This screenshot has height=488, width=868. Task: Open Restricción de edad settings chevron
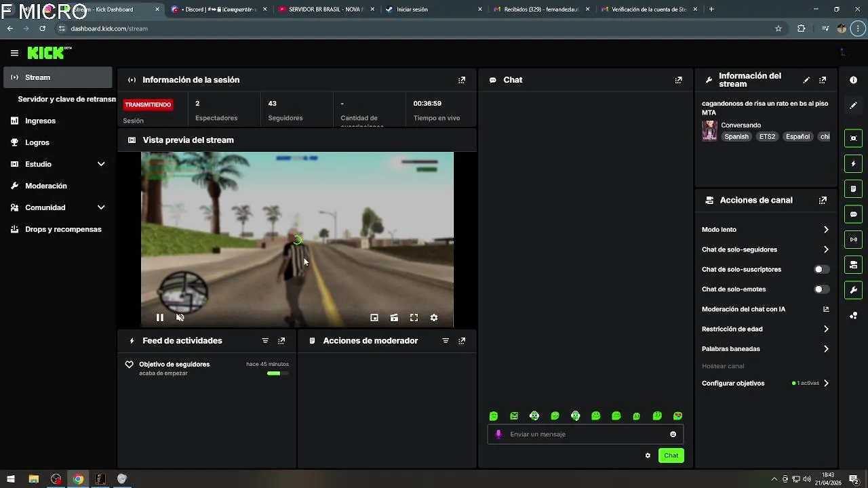coord(826,329)
